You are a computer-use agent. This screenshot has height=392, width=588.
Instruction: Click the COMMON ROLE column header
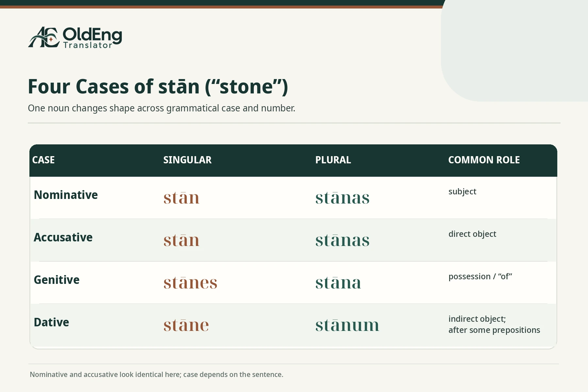(484, 160)
